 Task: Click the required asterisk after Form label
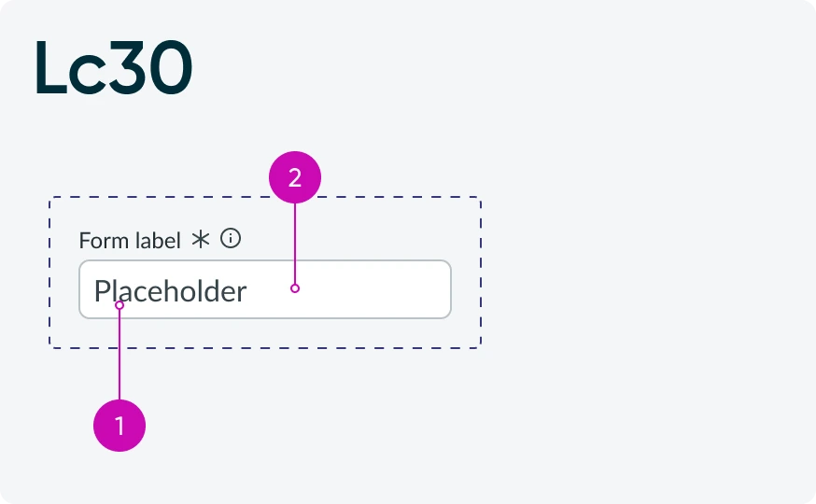coord(201,239)
